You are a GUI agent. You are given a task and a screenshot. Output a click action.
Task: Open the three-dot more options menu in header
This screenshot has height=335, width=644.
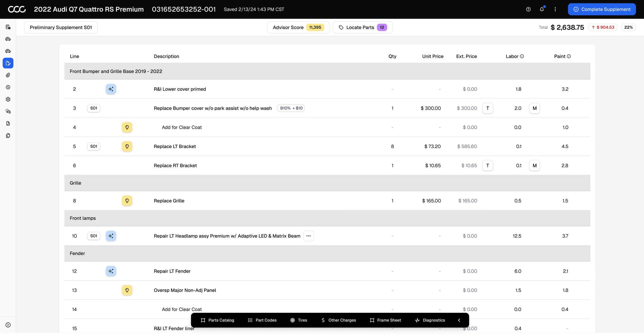[555, 9]
